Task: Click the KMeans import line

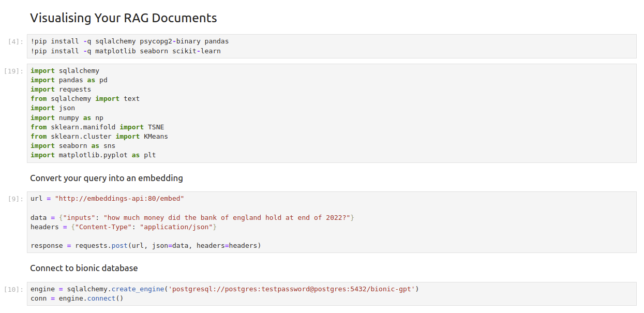Action: coord(99,136)
